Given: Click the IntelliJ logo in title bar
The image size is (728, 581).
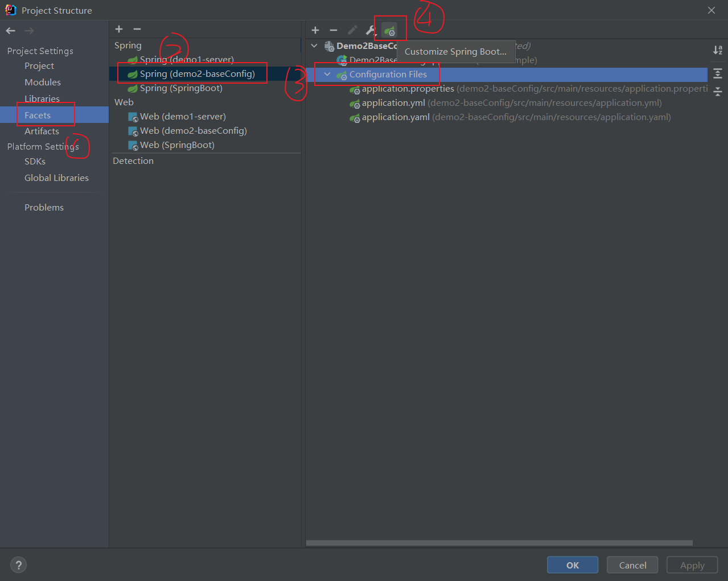Looking at the screenshot, I should [x=10, y=10].
